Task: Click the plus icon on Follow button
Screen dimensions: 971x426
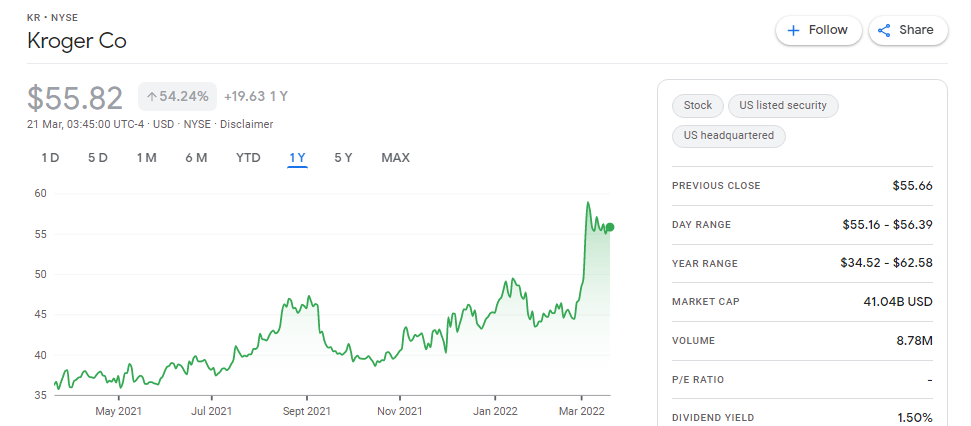Action: point(793,30)
